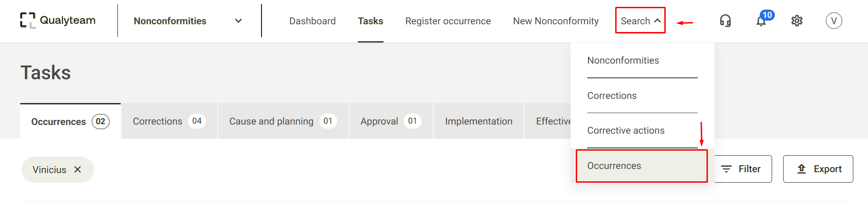Switch to Cause and planning tab
Screen dimensions: 868x201
tap(283, 121)
